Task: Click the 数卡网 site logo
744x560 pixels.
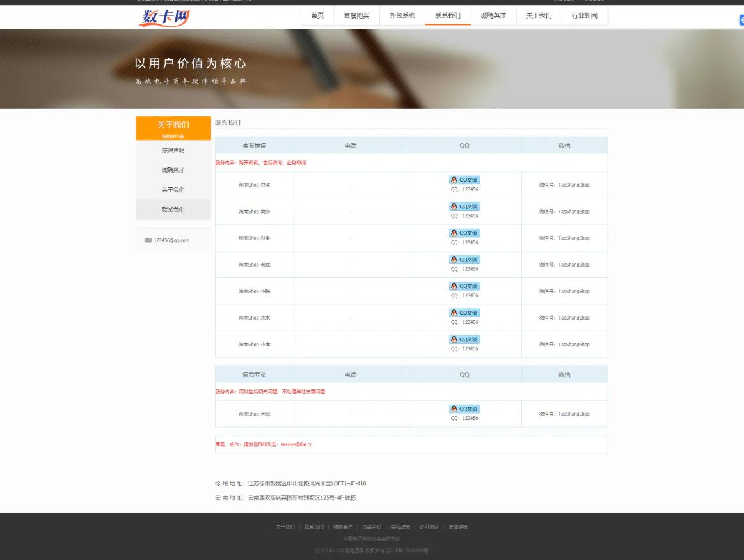Action: [164, 17]
